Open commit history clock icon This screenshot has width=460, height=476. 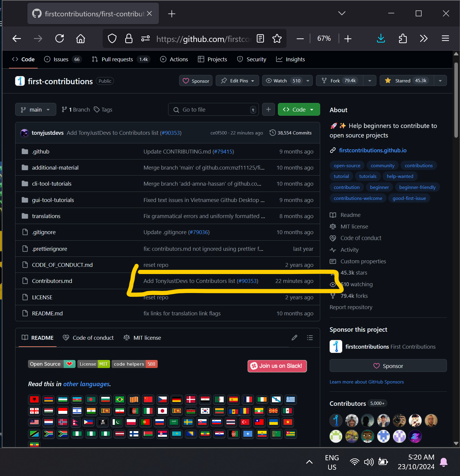click(x=273, y=133)
